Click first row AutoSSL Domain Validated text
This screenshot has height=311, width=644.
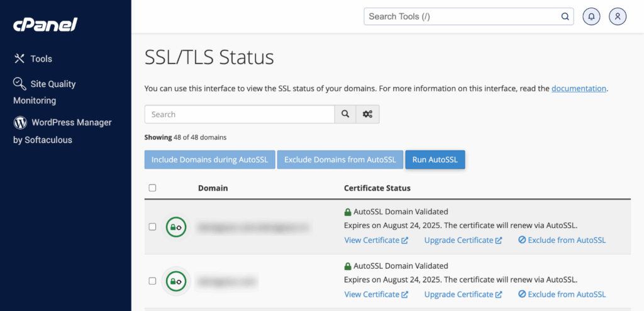coord(401,212)
